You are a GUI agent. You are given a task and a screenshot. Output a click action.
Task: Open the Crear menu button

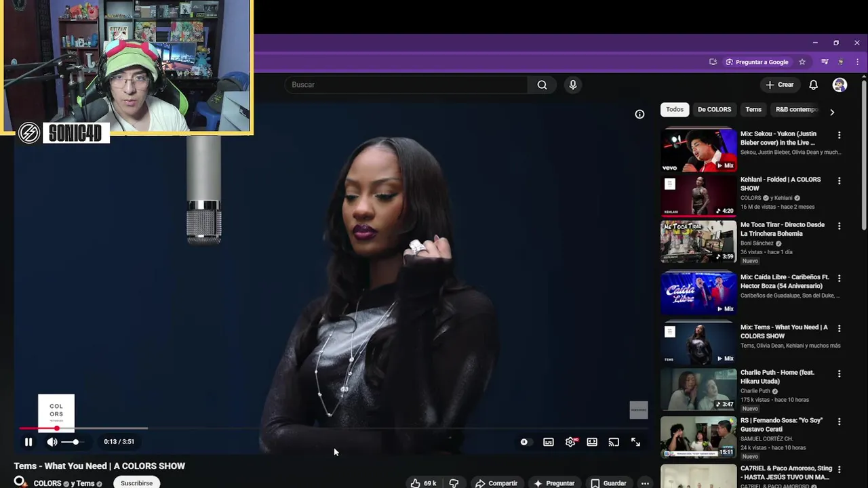(x=779, y=85)
